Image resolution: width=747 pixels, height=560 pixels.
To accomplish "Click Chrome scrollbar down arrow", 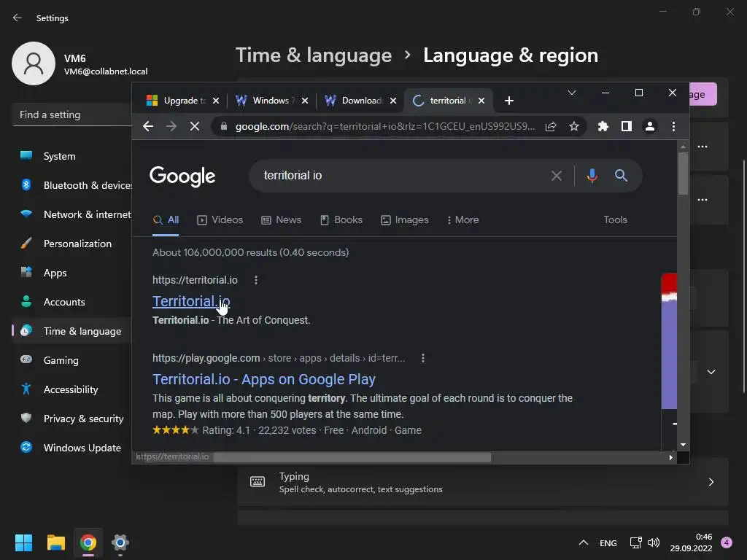I will (683, 445).
